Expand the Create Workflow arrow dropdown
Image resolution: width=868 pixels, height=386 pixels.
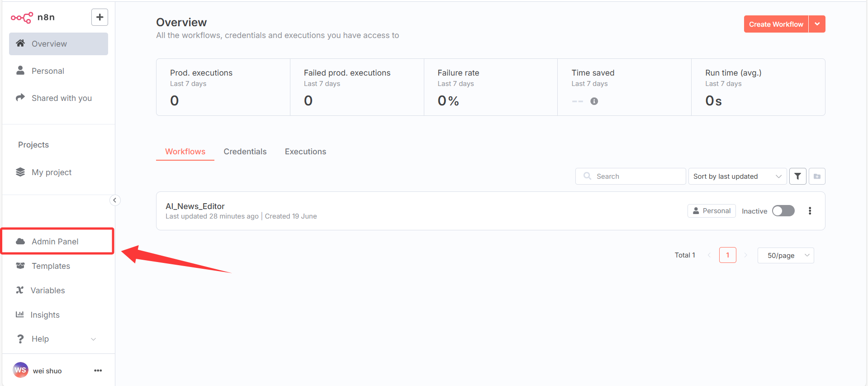pyautogui.click(x=817, y=24)
